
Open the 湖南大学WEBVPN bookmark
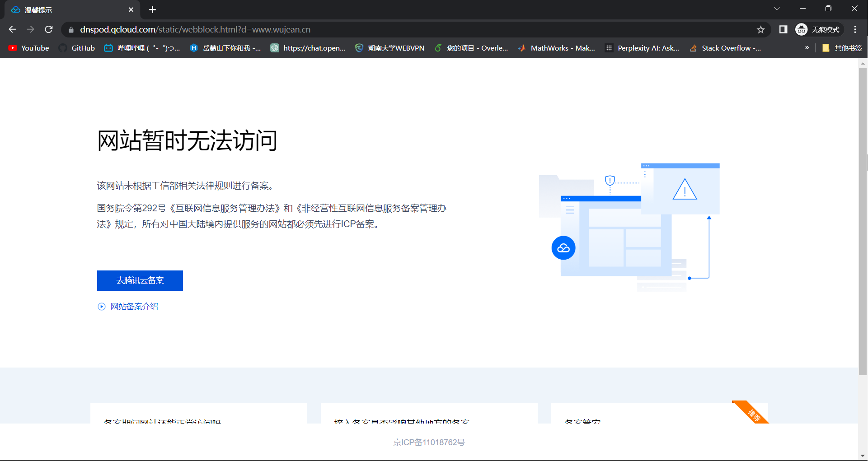pos(390,48)
